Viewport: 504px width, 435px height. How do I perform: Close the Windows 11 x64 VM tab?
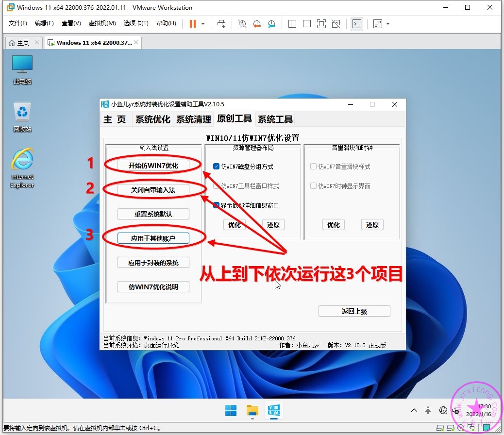136,42
